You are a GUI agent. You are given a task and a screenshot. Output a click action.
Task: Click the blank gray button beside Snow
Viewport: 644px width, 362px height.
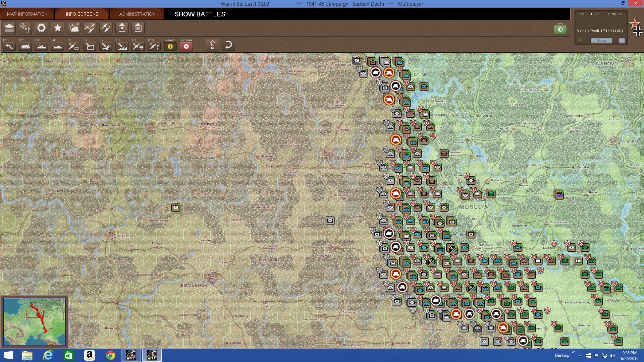click(622, 40)
